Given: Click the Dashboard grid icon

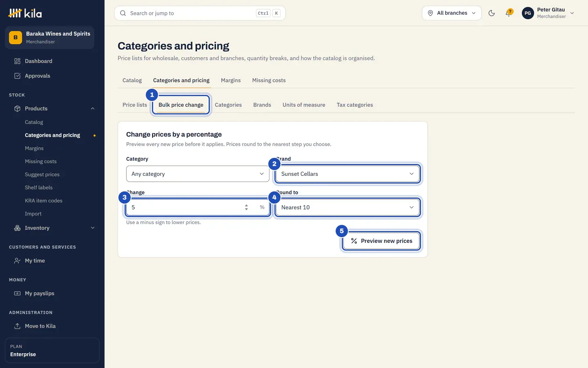Looking at the screenshot, I should point(17,61).
